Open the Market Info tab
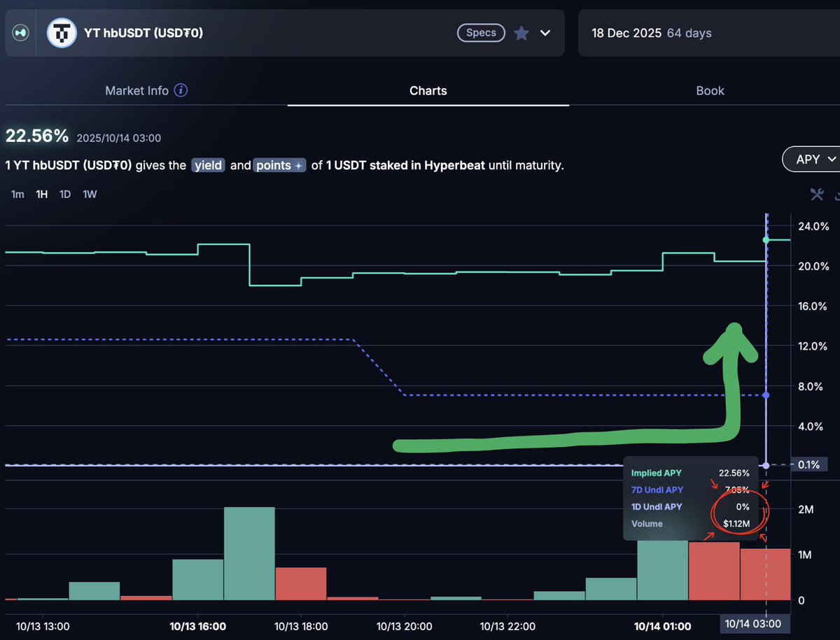 (x=136, y=90)
